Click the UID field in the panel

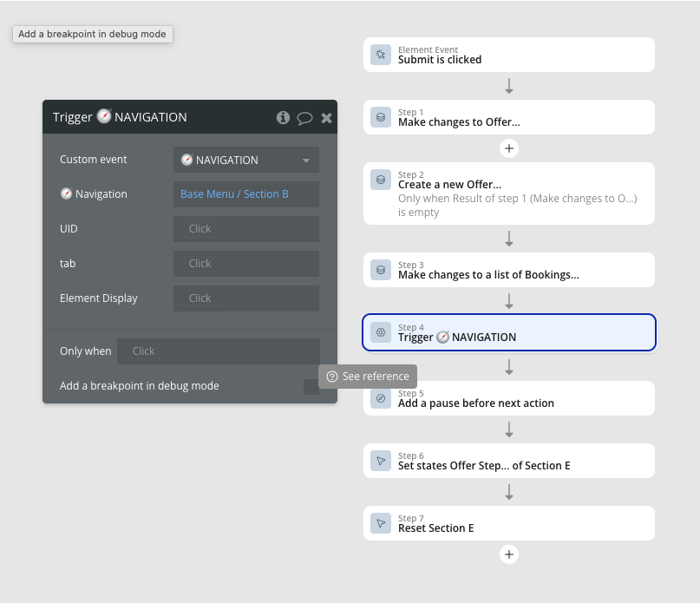(246, 229)
